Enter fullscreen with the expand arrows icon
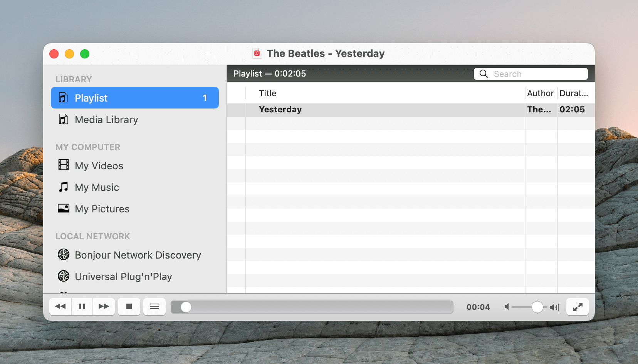The height and width of the screenshot is (364, 638). (577, 307)
